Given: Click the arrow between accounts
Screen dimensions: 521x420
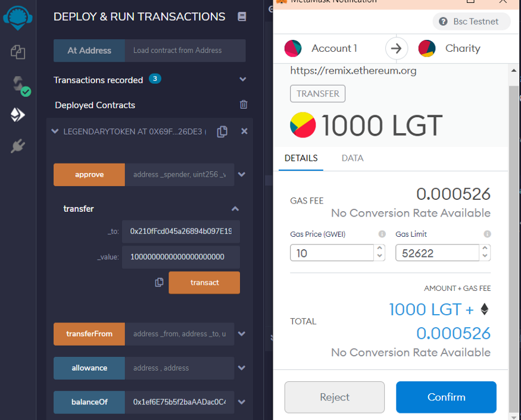Looking at the screenshot, I should tap(397, 48).
